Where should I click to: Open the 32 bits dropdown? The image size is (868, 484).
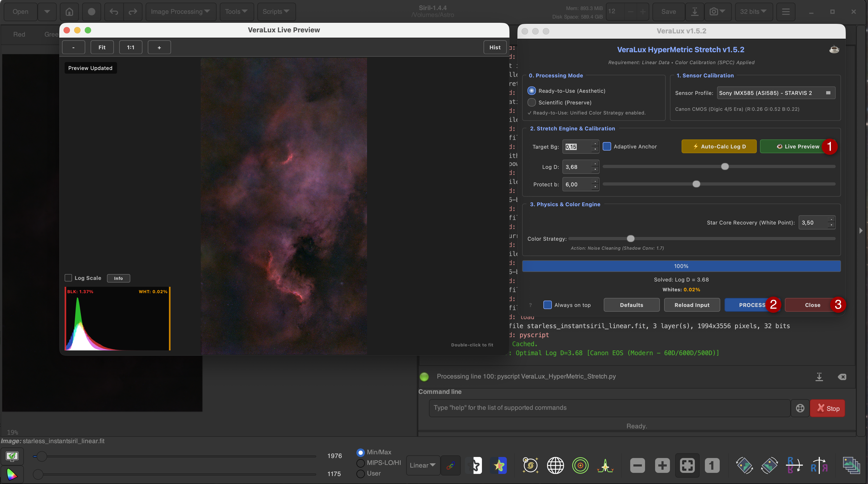(753, 12)
